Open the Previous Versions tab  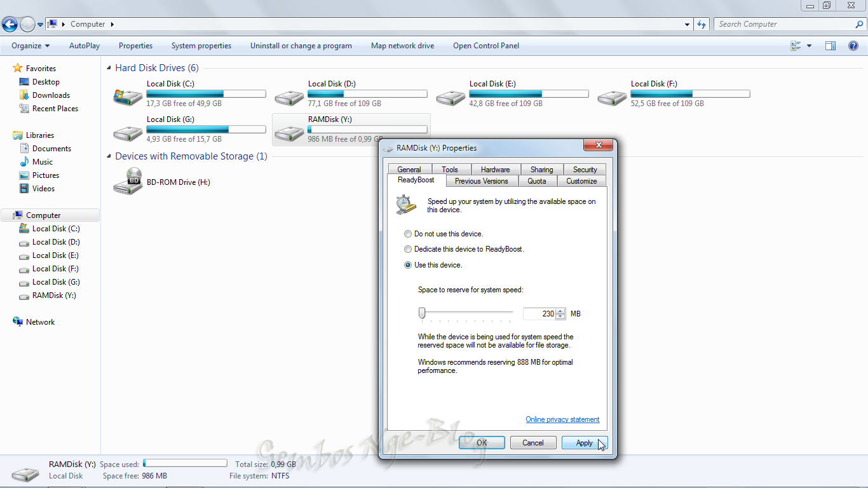pyautogui.click(x=482, y=181)
